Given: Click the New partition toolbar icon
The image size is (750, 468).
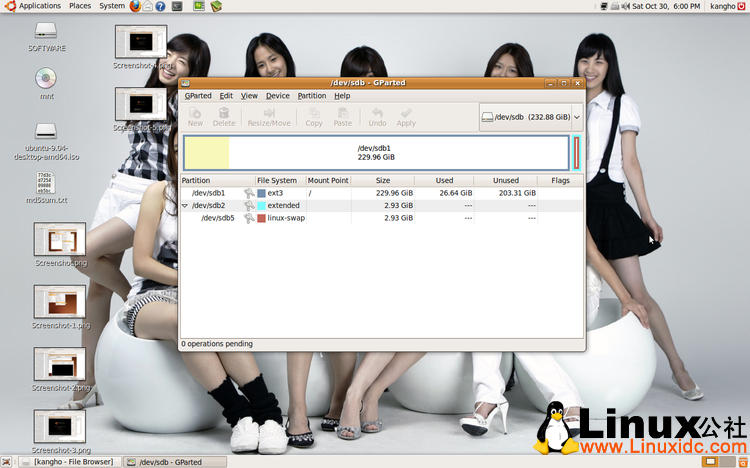Looking at the screenshot, I should pos(195,116).
